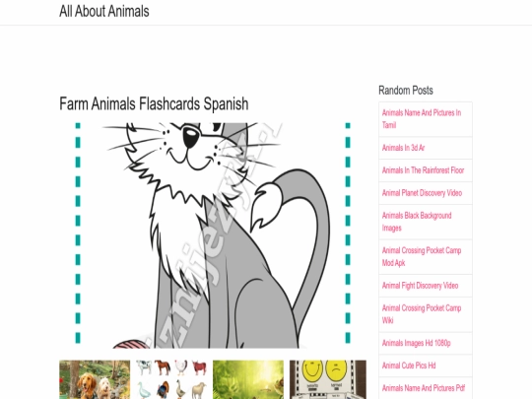
Task: Open the All About Animals site title
Action: [x=104, y=11]
